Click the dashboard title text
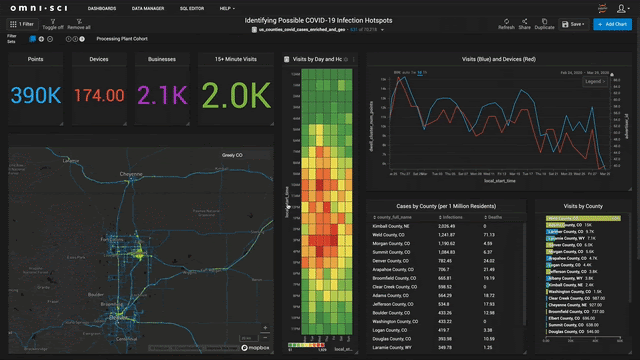This screenshot has width=640, height=360. (318, 20)
